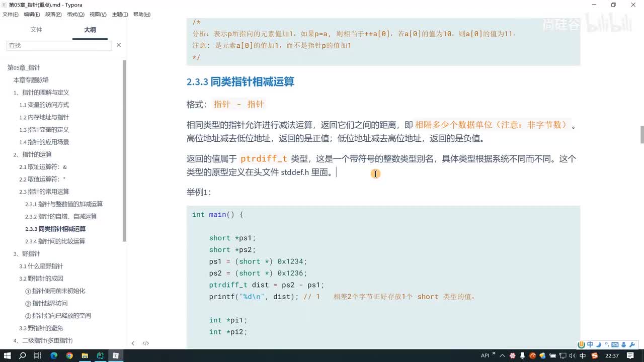The width and height of the screenshot is (644, 362).
Task: Jump to 2.2 取值运算符：*
Action: (x=43, y=179)
